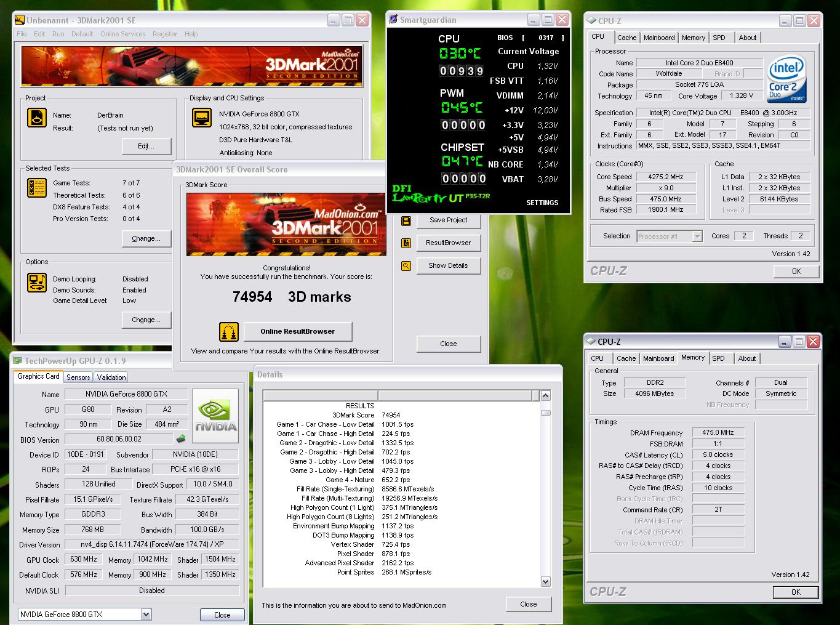Open Cache tab in top CPU-Z window

(627, 38)
